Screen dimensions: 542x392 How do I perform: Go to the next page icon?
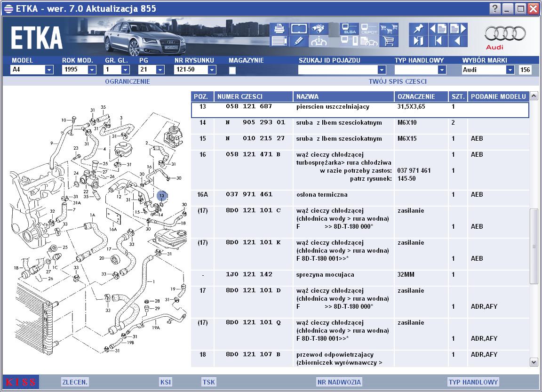tap(458, 29)
